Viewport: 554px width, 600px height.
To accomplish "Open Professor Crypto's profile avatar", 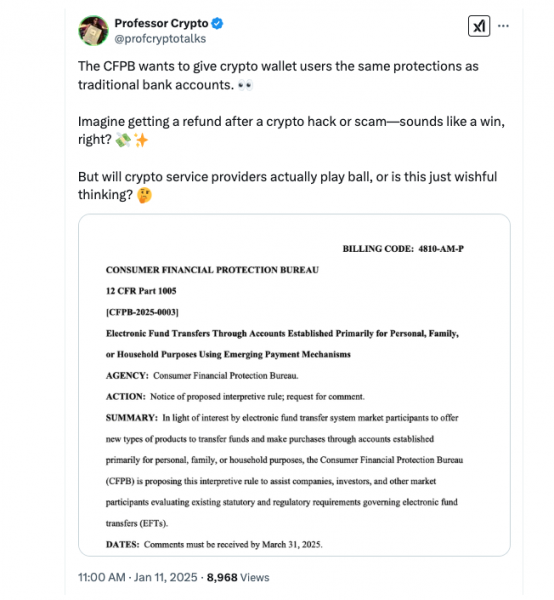I will click(93, 31).
